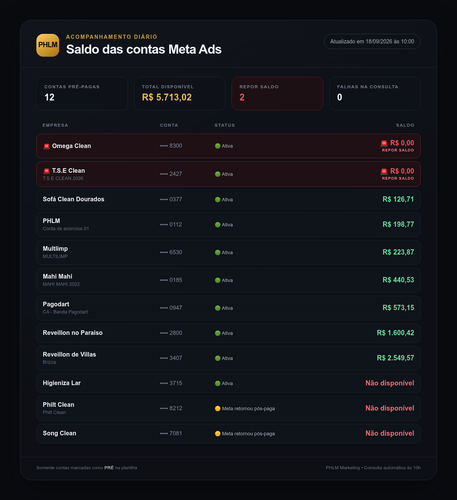Click the green status dot in Omega Clean row
This screenshot has width=457, height=500.
tap(218, 146)
